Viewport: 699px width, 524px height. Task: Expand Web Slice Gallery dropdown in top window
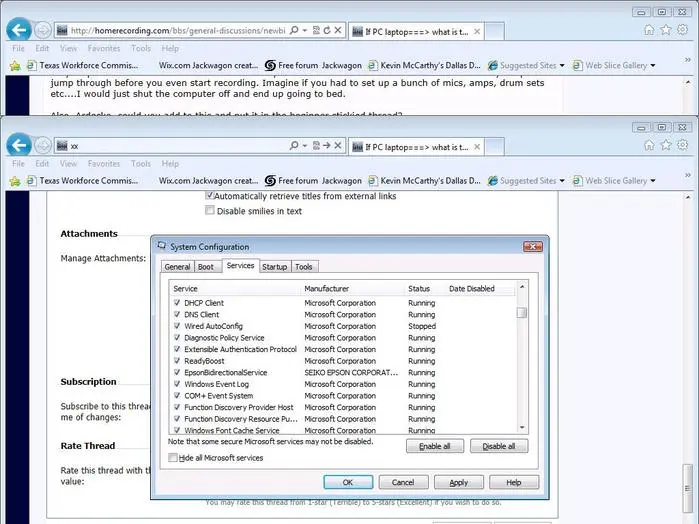tap(653, 66)
